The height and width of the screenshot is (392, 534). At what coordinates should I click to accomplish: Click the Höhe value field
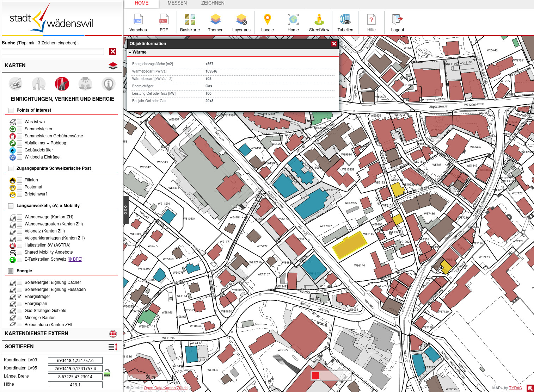75,385
